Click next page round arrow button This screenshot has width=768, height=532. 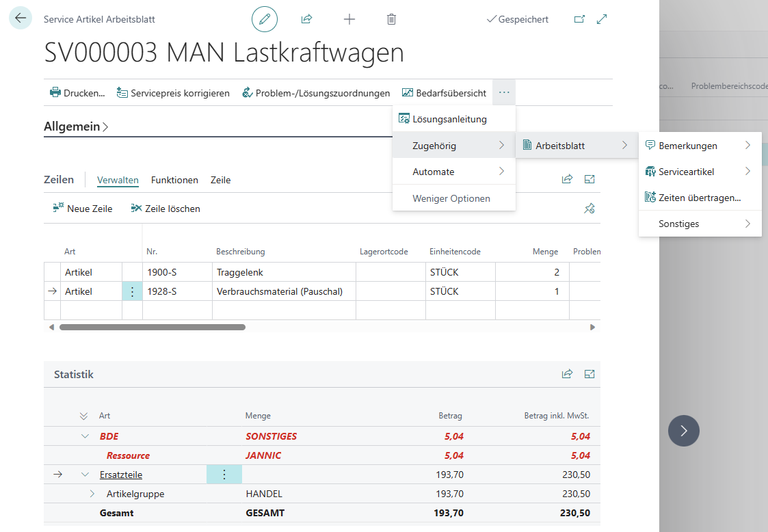click(x=684, y=431)
